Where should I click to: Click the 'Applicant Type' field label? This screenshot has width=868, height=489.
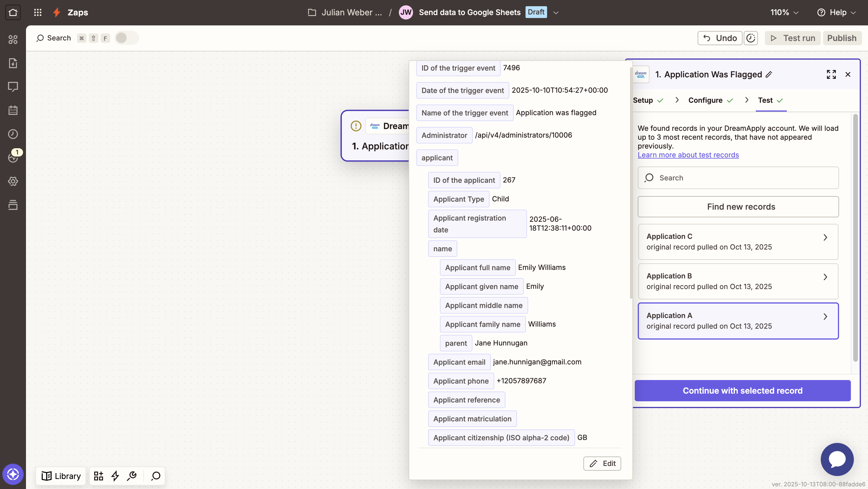[459, 199]
